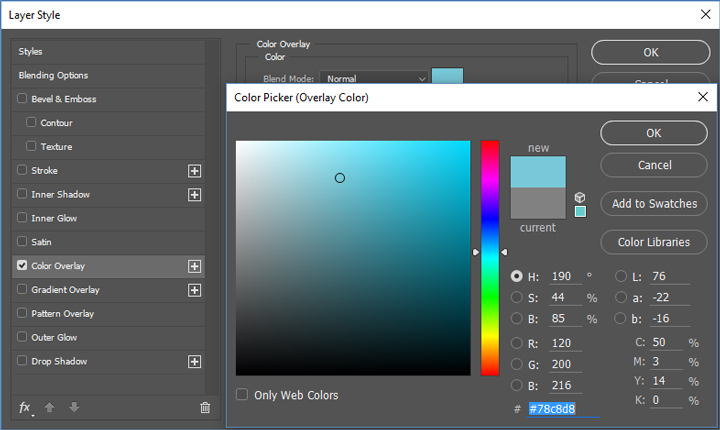The width and height of the screenshot is (720, 430).
Task: Select the H hue radio button
Action: point(517,276)
